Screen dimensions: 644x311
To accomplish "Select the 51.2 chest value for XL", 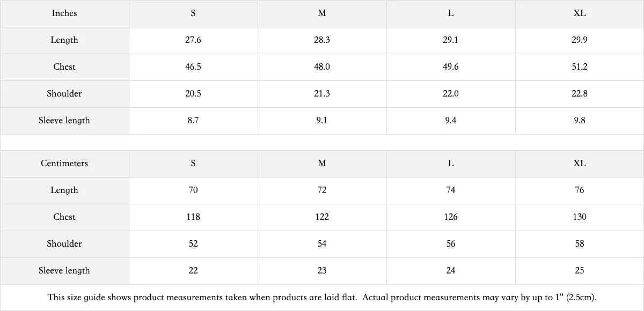I will [580, 67].
